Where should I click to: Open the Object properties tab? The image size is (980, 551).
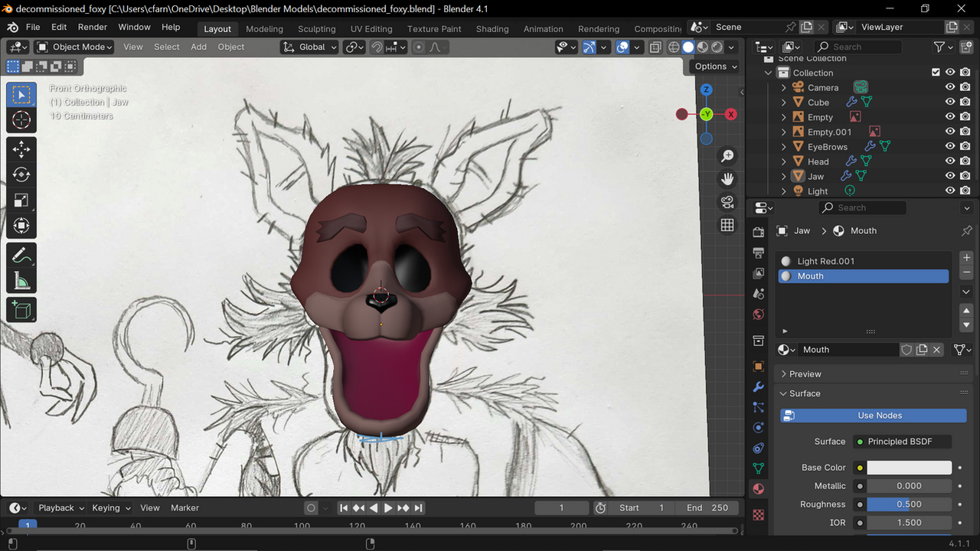(x=759, y=367)
